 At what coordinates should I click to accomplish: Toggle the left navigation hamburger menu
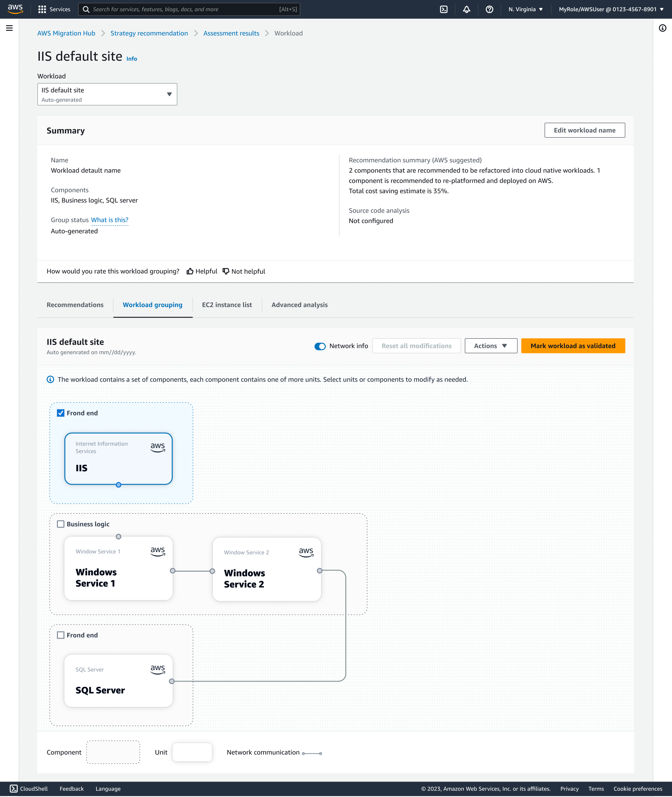click(x=9, y=28)
